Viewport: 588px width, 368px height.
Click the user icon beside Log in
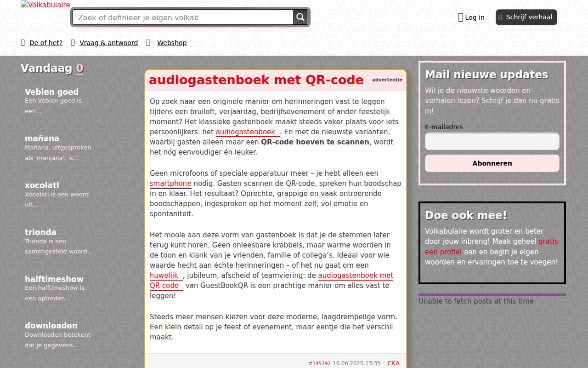461,17
